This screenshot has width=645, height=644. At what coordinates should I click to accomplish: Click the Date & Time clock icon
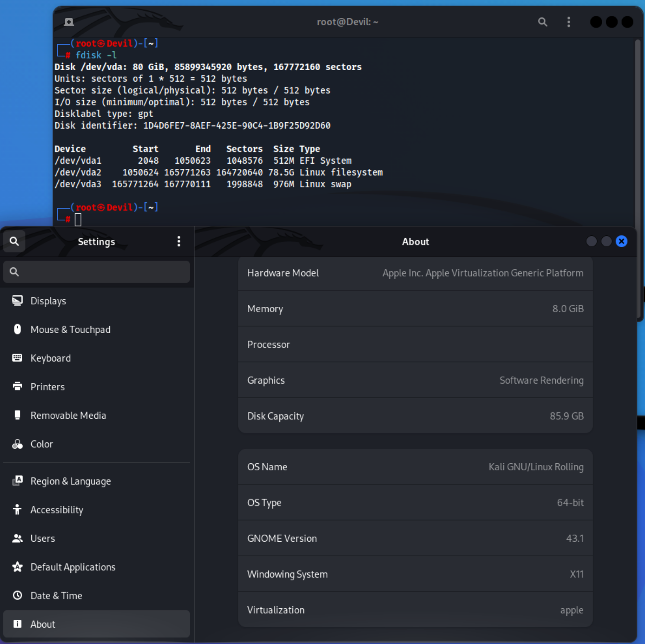pos(17,595)
